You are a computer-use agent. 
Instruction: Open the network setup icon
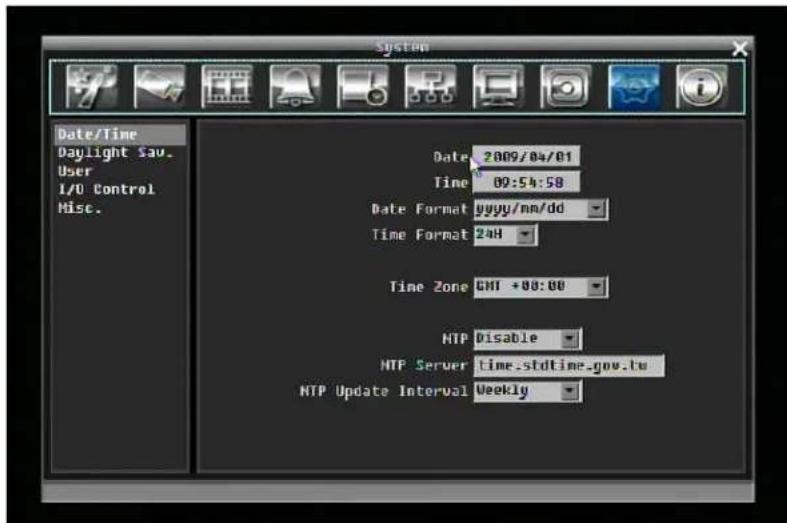click(x=430, y=87)
